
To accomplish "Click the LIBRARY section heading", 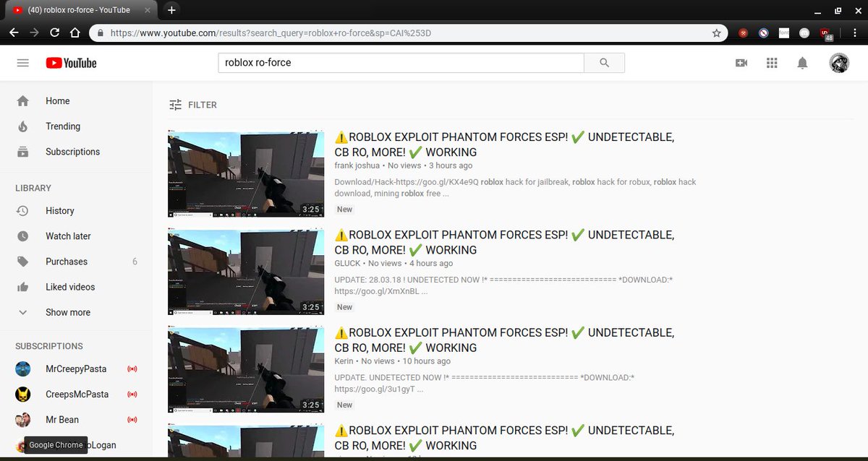I will click(33, 188).
